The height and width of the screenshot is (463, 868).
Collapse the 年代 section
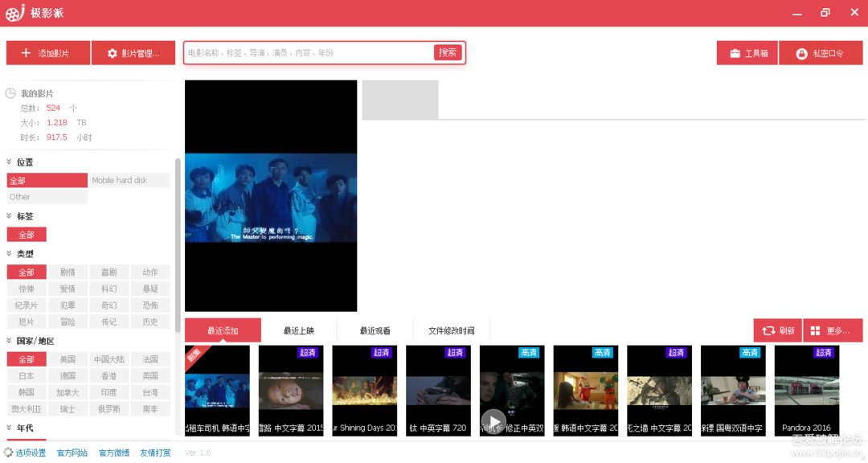tap(9, 428)
